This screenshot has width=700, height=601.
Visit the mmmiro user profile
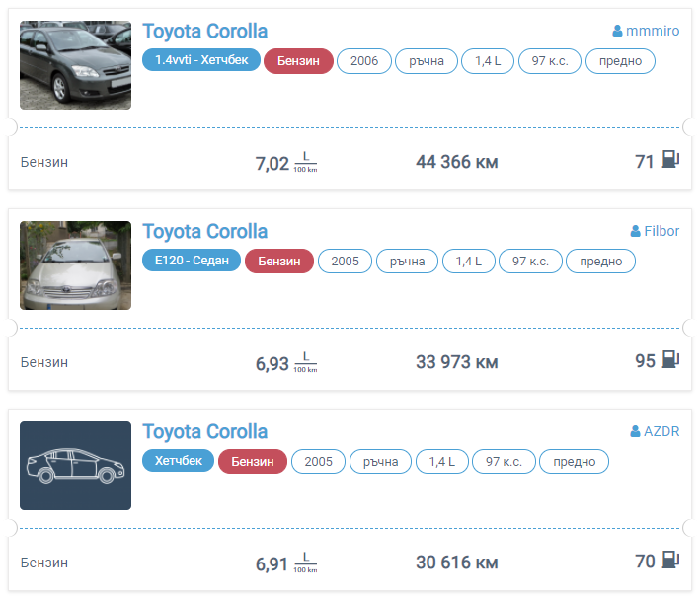(x=653, y=32)
